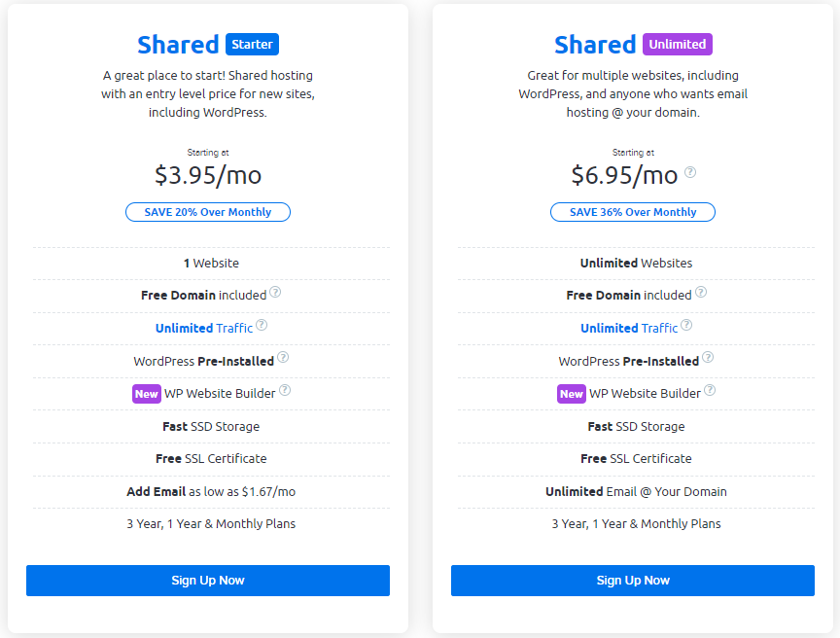Viewport: 840px width, 638px height.
Task: Click the New badge in Starter plan
Action: point(146,394)
